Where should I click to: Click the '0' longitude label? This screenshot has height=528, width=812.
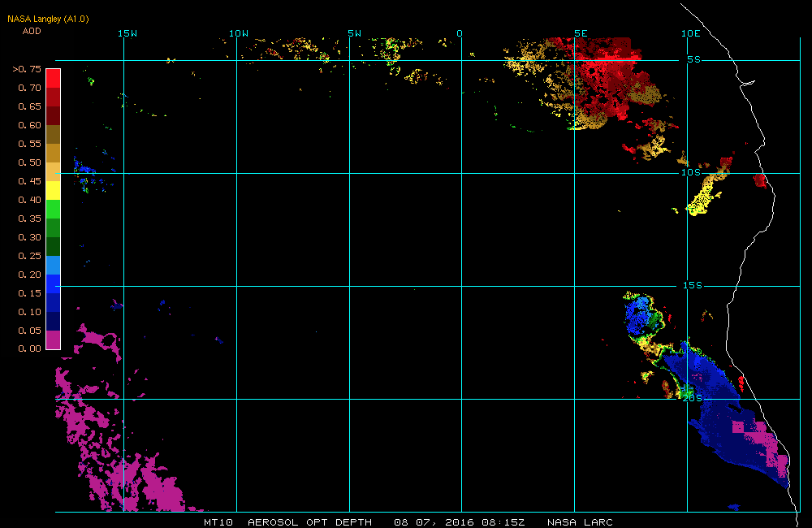(460, 33)
